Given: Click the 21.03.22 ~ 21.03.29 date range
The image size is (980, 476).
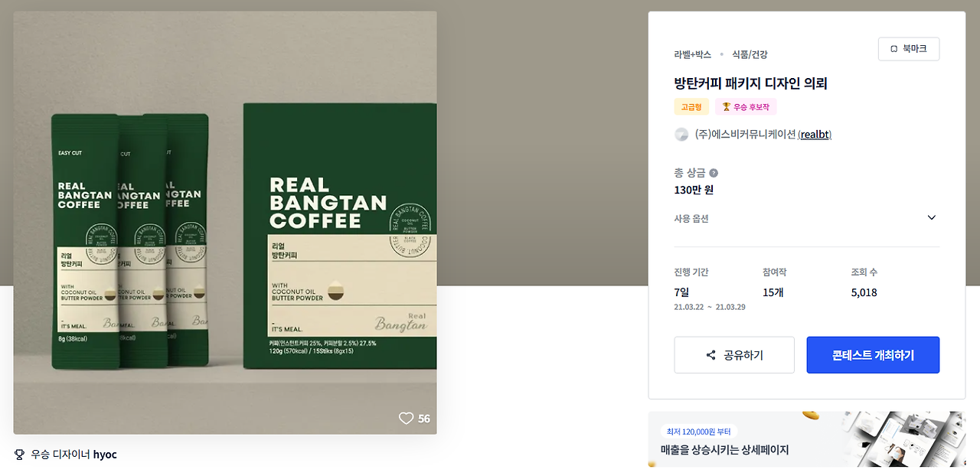Looking at the screenshot, I should point(710,307).
